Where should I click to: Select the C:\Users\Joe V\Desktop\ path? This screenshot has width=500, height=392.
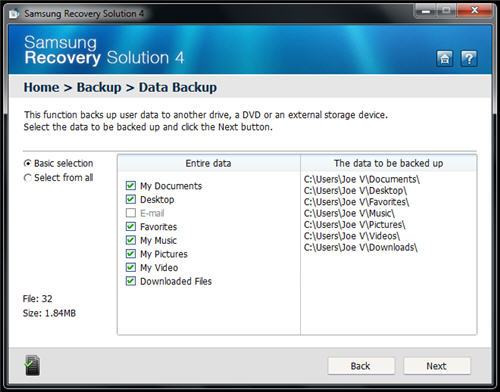pyautogui.click(x=355, y=191)
